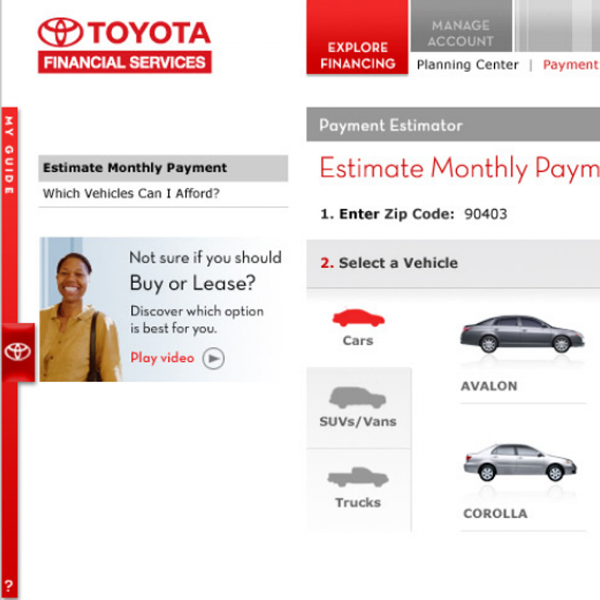Click the COROLLA label
This screenshot has width=600, height=600.
click(495, 514)
